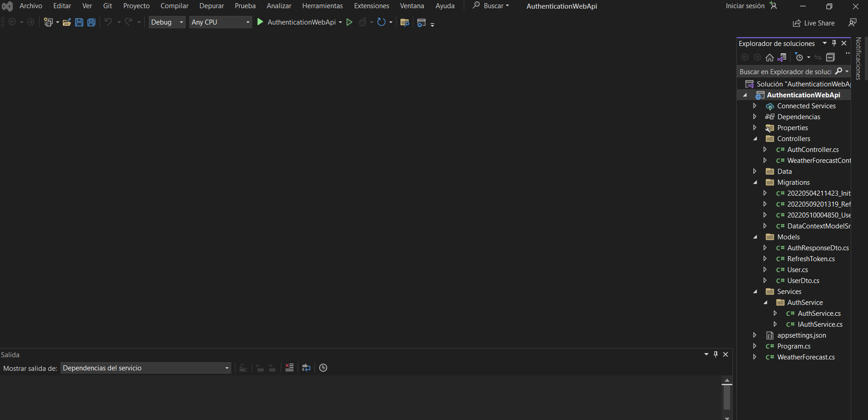
Task: Expand the Data folder
Action: pyautogui.click(x=755, y=171)
